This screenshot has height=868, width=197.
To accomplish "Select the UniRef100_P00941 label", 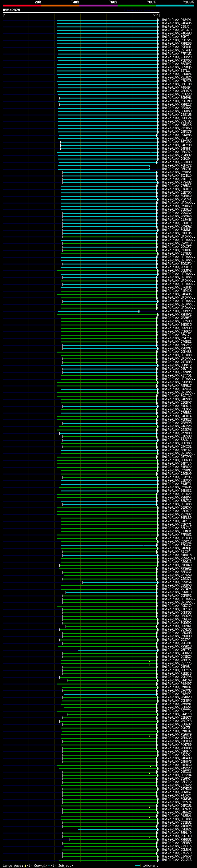I will (177, 626).
